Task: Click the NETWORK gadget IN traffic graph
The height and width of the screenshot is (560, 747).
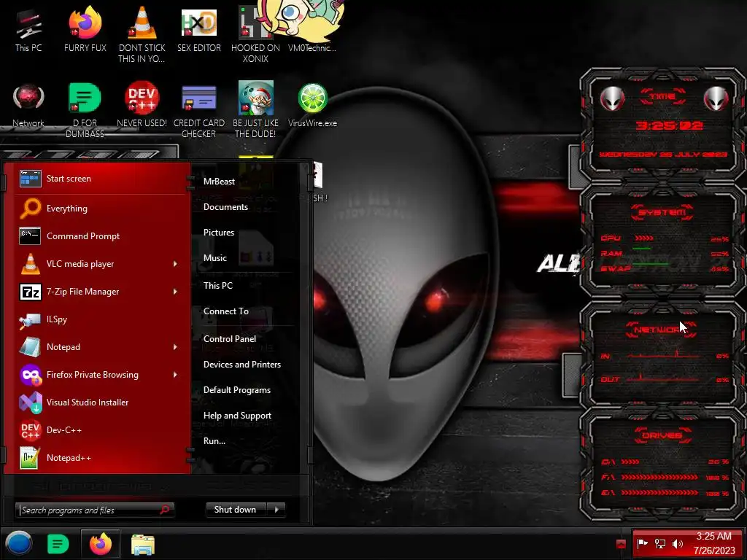Action: coord(663,355)
